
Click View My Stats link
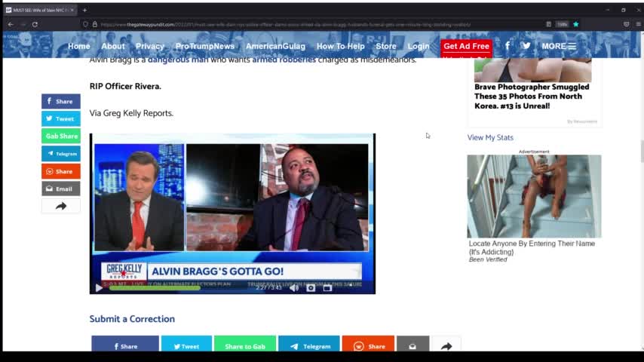click(490, 138)
